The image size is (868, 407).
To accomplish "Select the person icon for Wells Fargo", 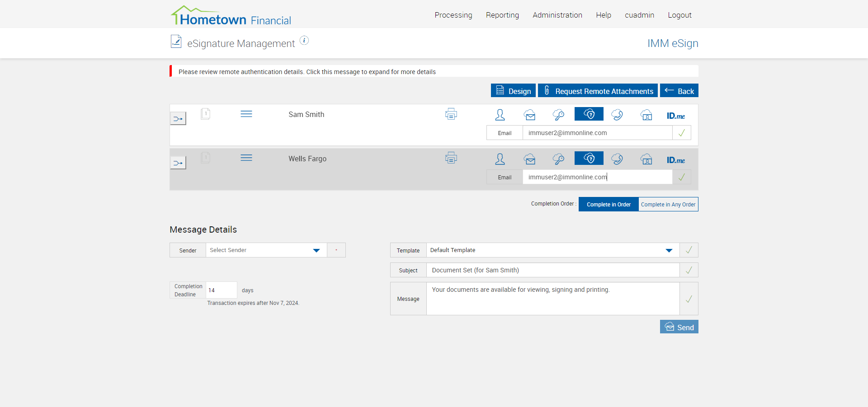I will (500, 159).
